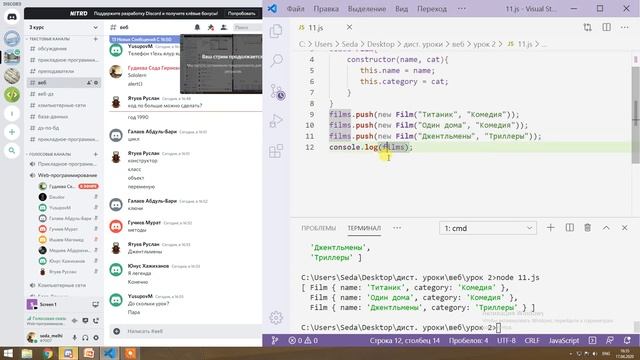This screenshot has height=360, width=640.
Task: Open the Search view in VS Code activity bar
Action: (276, 60)
